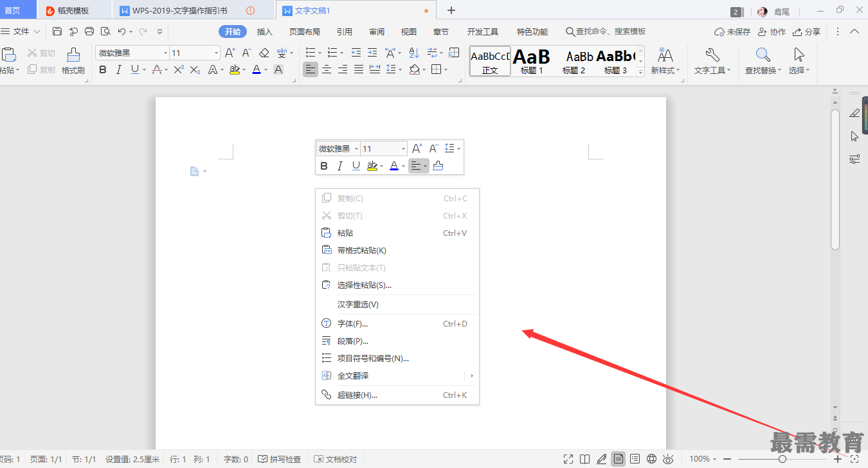868x468 pixels.
Task: Choose 字体(F)... in the context menu
Action: (397, 323)
